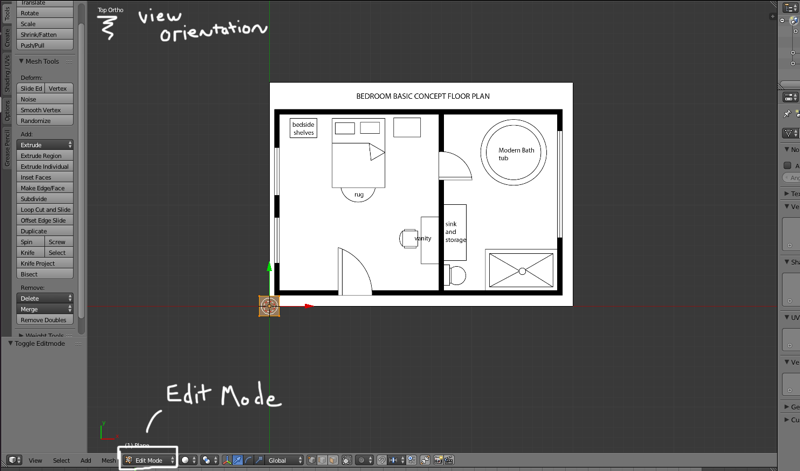Click the Extrude Region button
The width and height of the screenshot is (800, 471).
point(45,156)
